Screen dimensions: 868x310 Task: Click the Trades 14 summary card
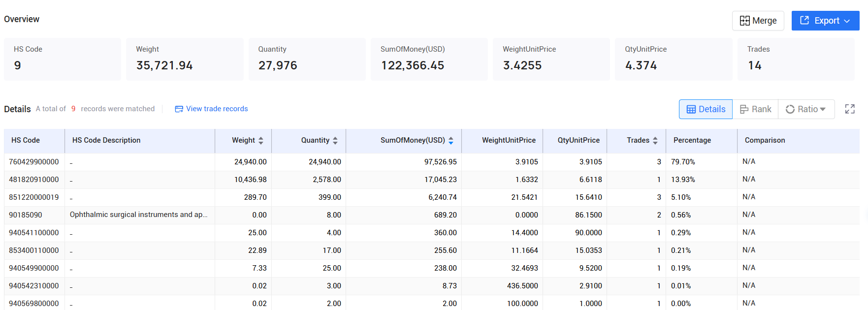click(x=796, y=59)
